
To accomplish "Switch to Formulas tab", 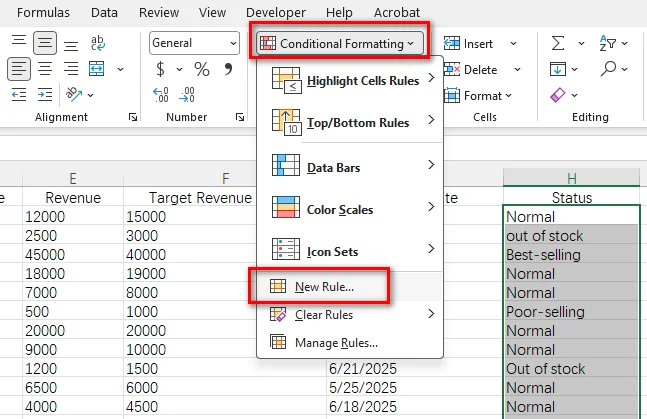I will coord(43,12).
